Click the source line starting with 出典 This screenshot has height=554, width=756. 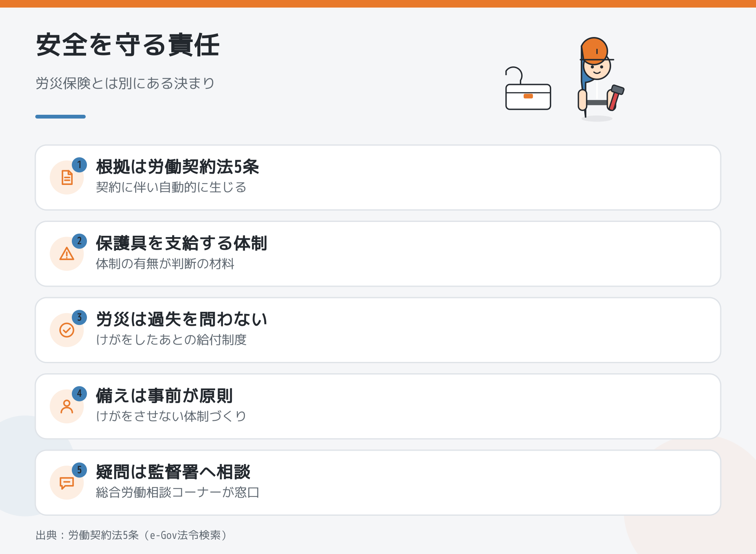click(132, 535)
